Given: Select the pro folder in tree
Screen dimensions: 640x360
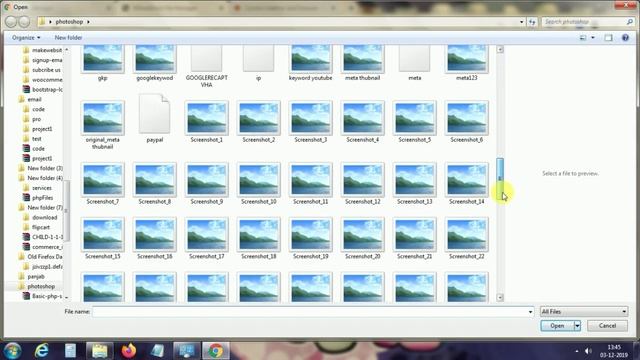Looking at the screenshot, I should coord(32,119).
